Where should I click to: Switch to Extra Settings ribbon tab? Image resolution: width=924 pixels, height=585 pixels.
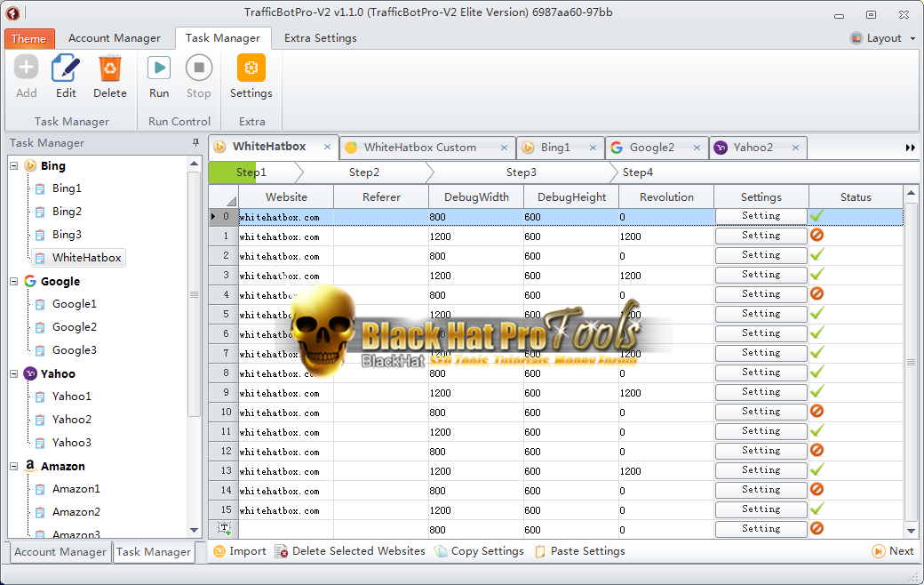[x=320, y=38]
